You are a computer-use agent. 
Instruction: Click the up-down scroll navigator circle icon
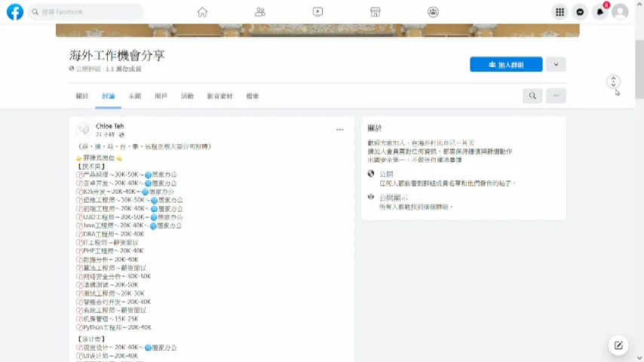tap(613, 81)
